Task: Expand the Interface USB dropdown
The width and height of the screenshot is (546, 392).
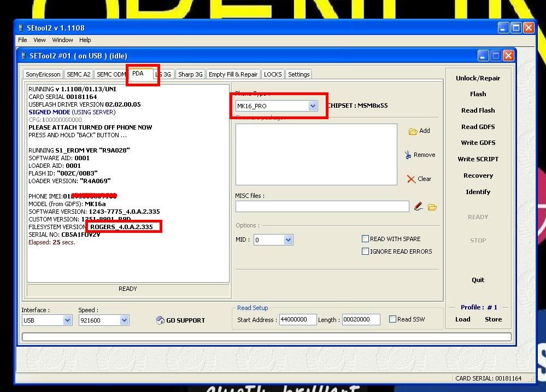Action: pos(67,320)
